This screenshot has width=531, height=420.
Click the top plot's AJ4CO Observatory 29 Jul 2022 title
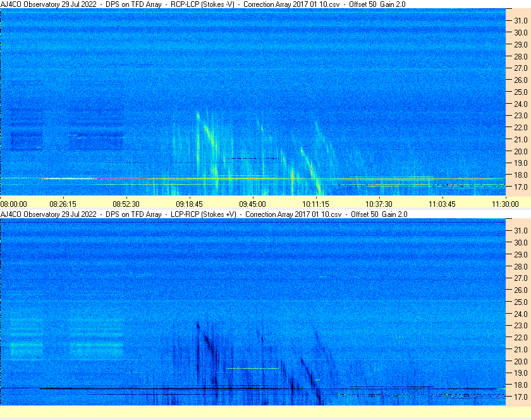49,4
